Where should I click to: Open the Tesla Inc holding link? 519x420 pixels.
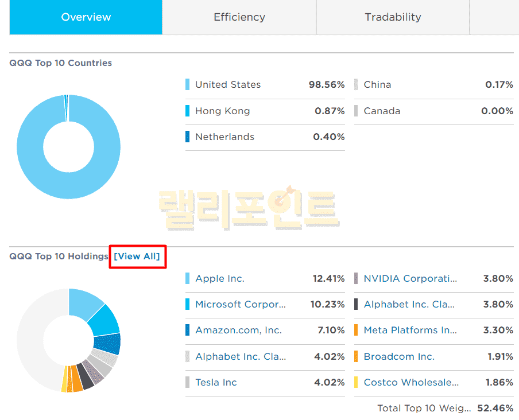point(216,382)
